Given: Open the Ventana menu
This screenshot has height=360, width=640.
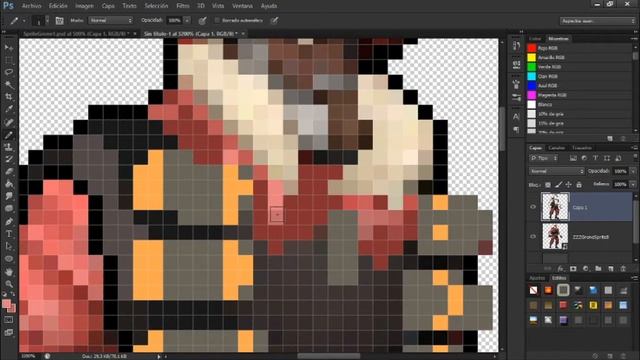Looking at the screenshot, I should 242,6.
